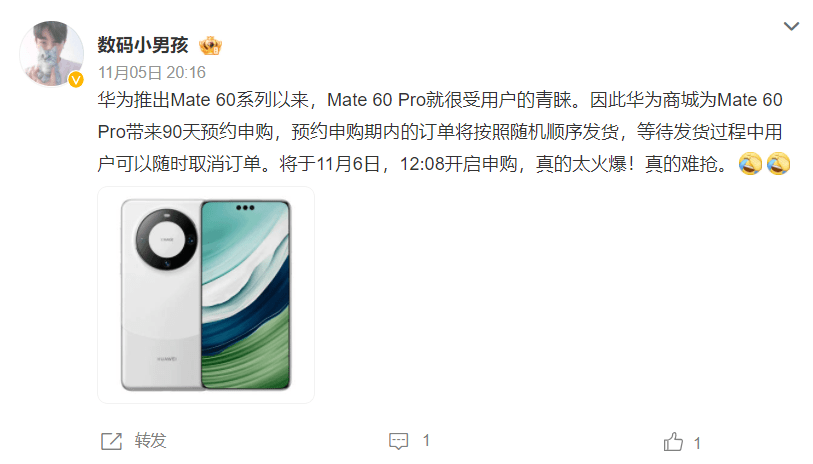The image size is (813, 464).
Task: Click the like count number
Action: (x=697, y=443)
